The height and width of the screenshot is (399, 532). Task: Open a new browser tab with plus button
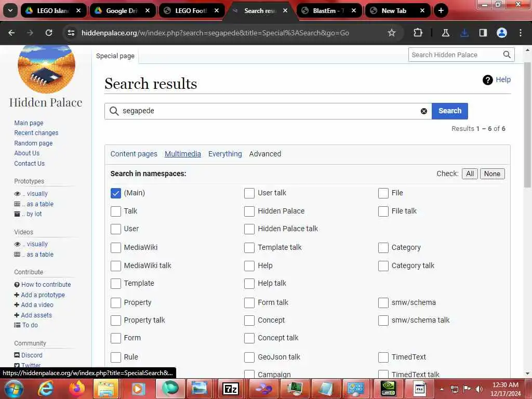[x=441, y=10]
